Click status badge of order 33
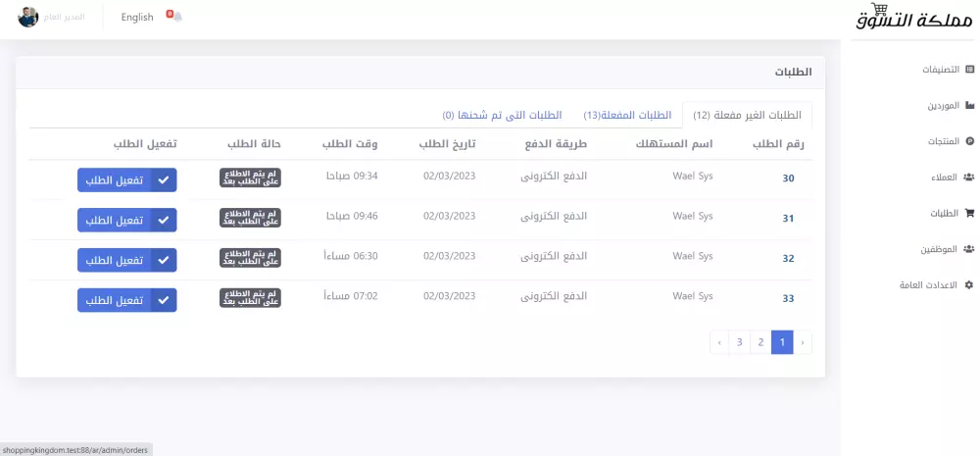The height and width of the screenshot is (456, 980). point(250,298)
